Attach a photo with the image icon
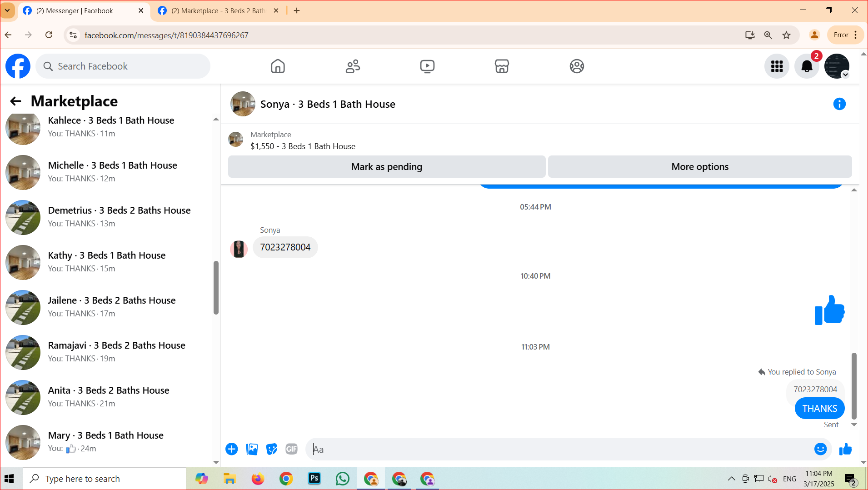Image resolution: width=868 pixels, height=490 pixels. point(252,449)
